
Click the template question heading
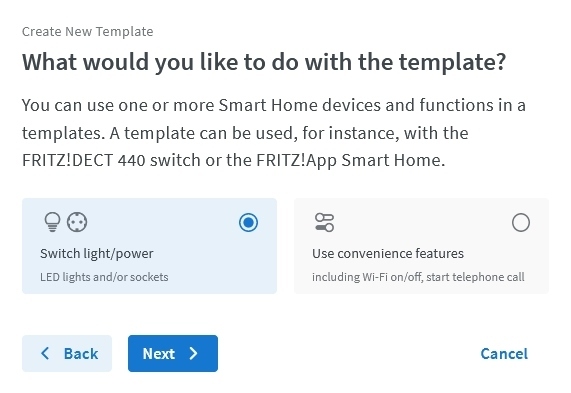264,62
